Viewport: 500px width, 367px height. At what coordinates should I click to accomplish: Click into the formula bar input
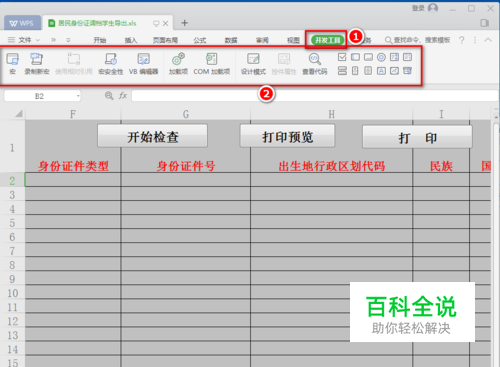pyautogui.click(x=314, y=96)
